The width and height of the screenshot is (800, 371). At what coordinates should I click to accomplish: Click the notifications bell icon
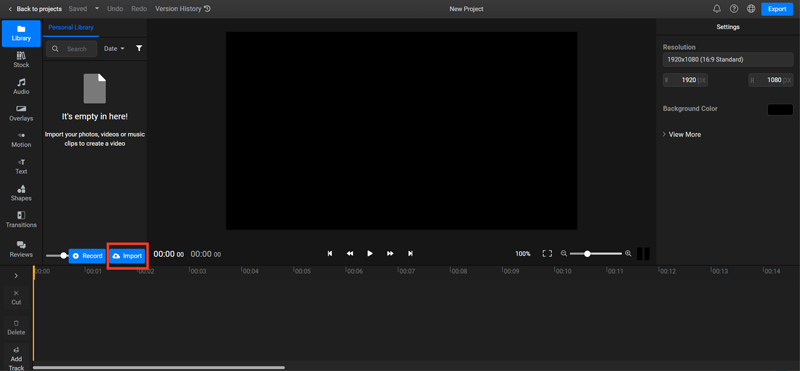click(717, 9)
